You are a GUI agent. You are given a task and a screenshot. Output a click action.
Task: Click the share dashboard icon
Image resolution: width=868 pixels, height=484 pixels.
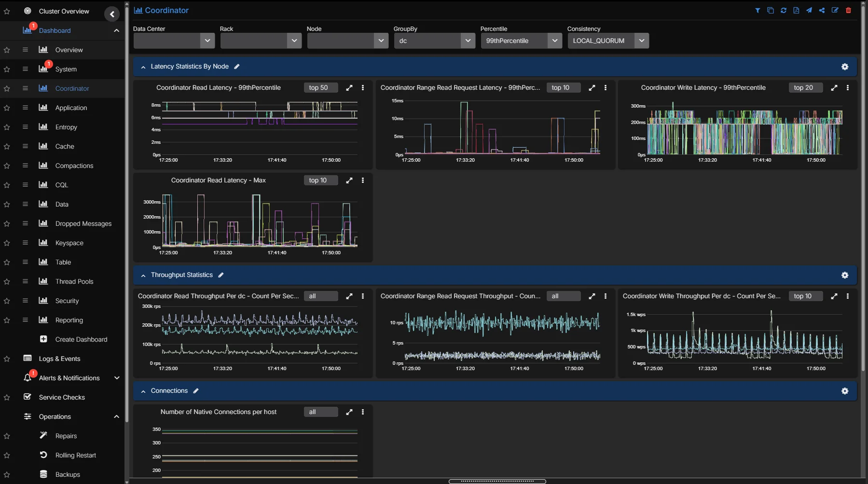pyautogui.click(x=822, y=11)
